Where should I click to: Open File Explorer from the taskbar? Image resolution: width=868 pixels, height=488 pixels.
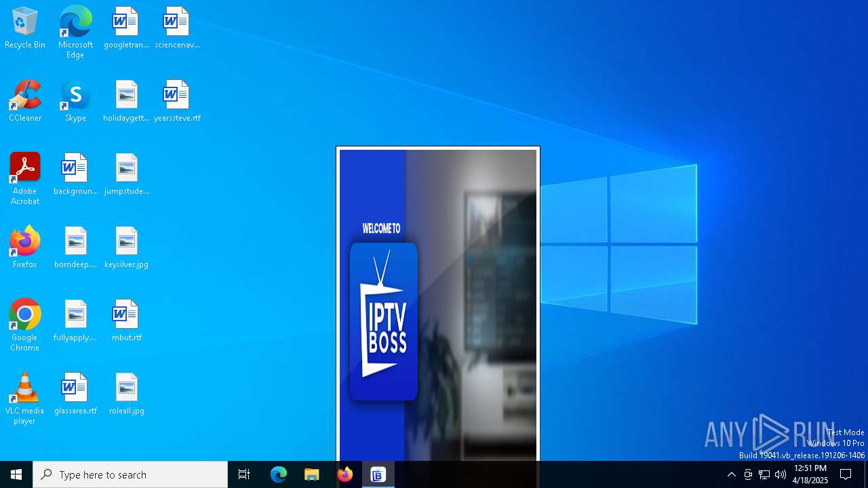pyautogui.click(x=312, y=474)
